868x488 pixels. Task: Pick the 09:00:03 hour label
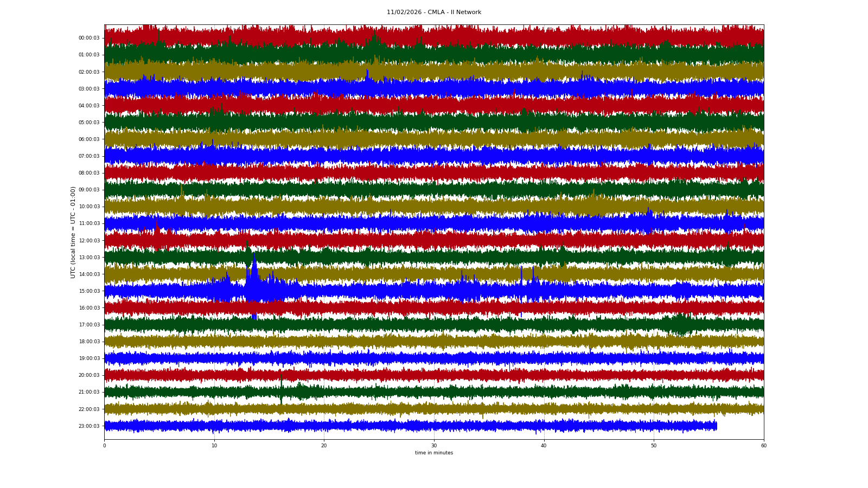point(89,190)
